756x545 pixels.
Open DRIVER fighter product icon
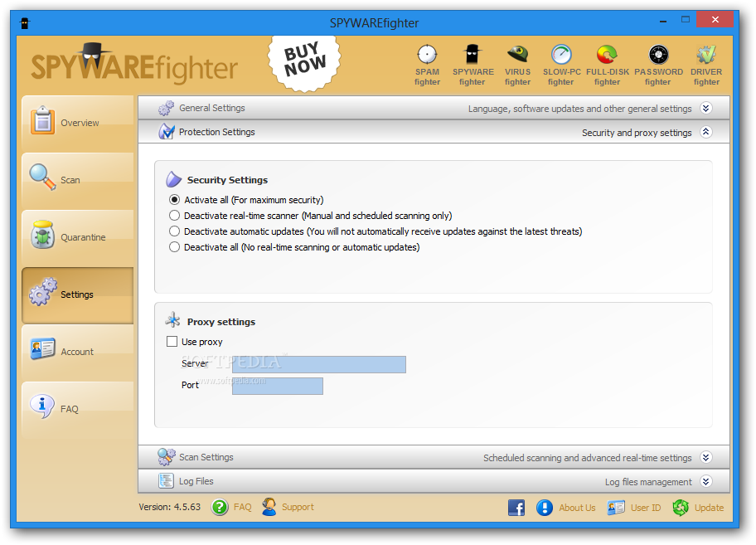coord(706,65)
